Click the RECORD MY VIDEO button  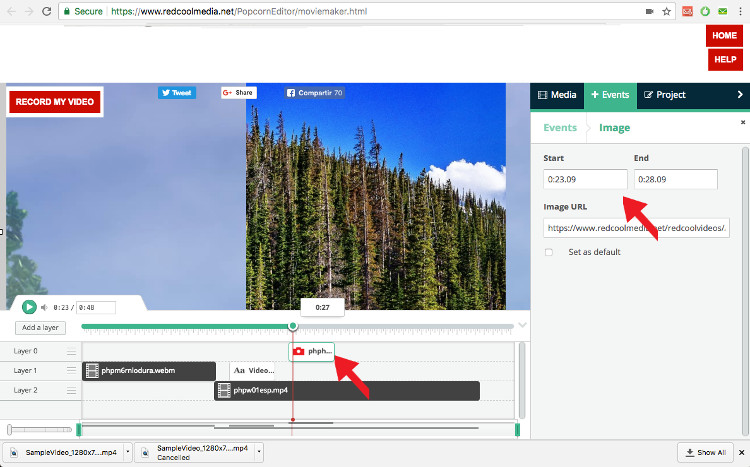55,102
